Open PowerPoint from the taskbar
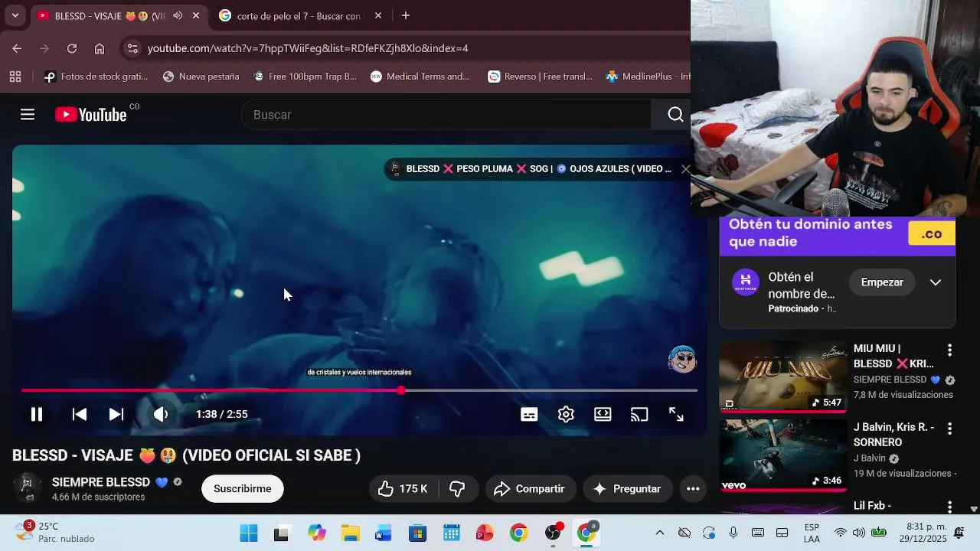The image size is (980, 551). point(485,533)
